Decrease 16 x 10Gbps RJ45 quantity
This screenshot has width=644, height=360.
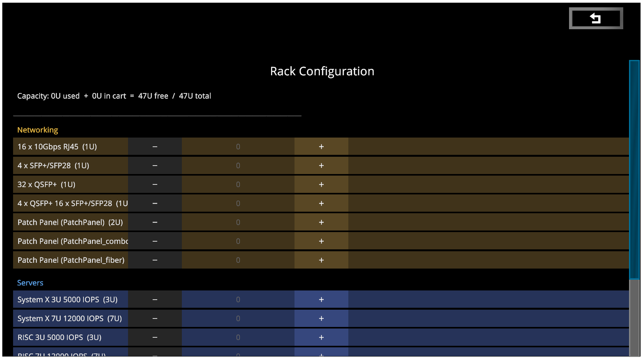(155, 147)
